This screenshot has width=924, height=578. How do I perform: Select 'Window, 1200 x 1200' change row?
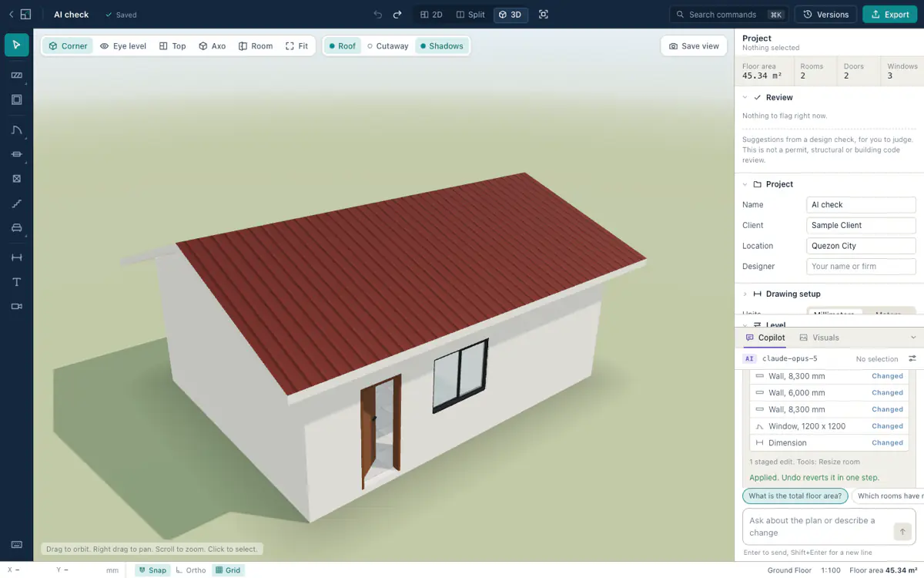pyautogui.click(x=829, y=426)
